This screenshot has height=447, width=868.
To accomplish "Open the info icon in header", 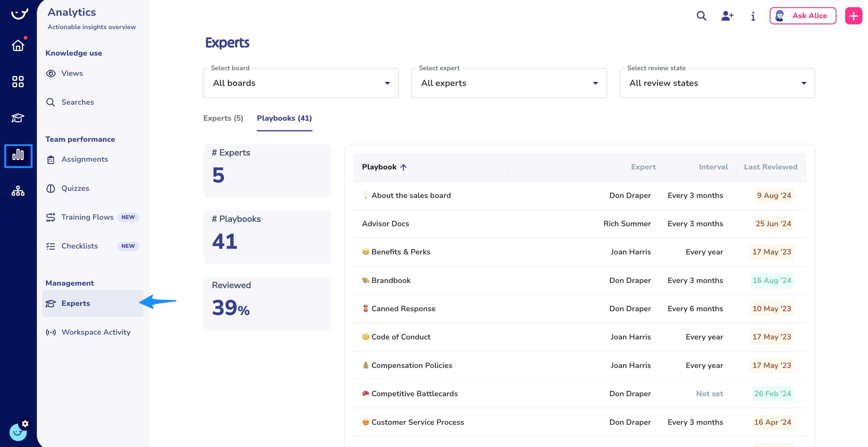I will 753,16.
